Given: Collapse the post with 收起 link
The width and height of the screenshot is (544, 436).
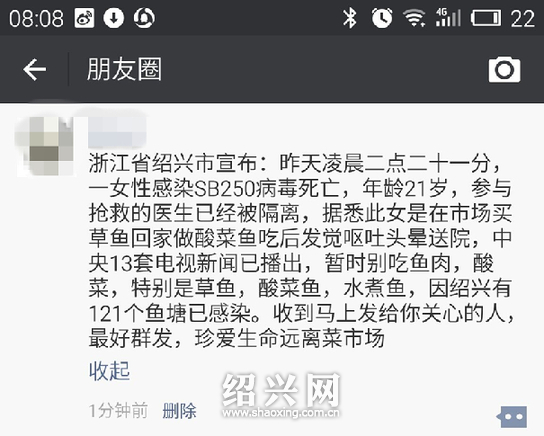Looking at the screenshot, I should (x=110, y=371).
